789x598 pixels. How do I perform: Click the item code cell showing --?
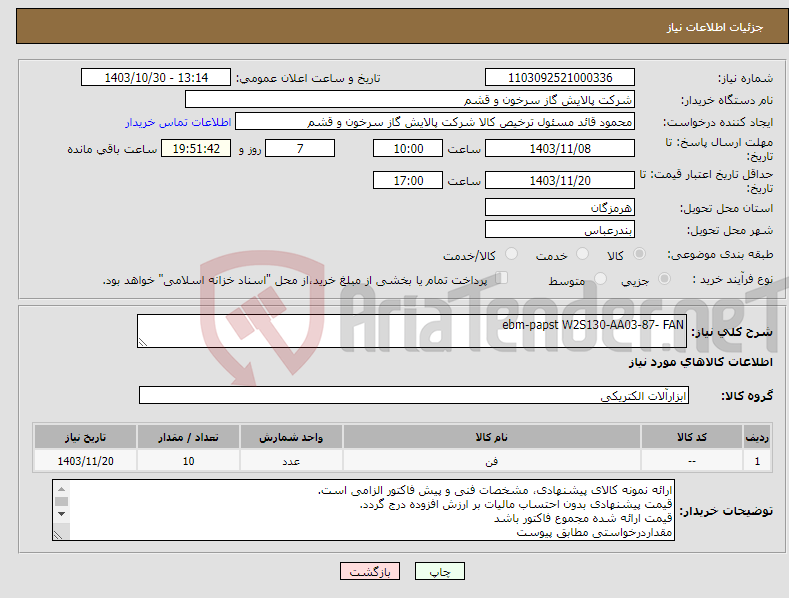(x=691, y=461)
